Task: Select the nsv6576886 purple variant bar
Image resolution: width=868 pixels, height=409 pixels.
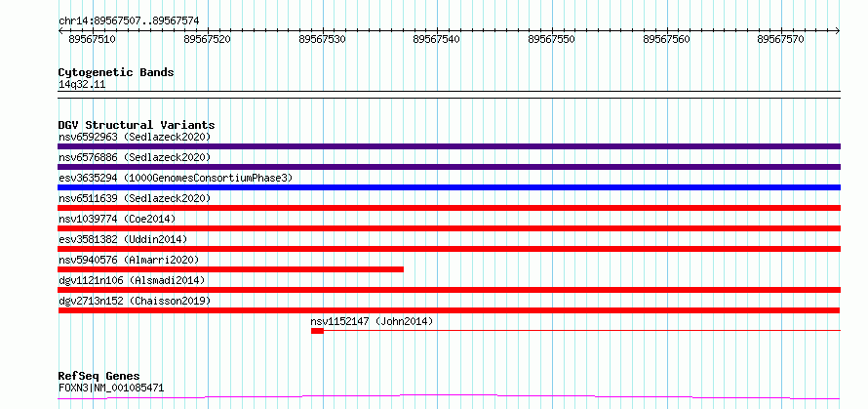Action: tap(449, 167)
